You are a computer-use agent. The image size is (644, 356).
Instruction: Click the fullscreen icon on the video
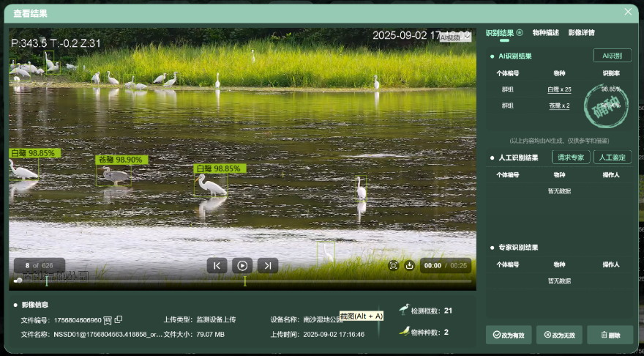point(393,266)
